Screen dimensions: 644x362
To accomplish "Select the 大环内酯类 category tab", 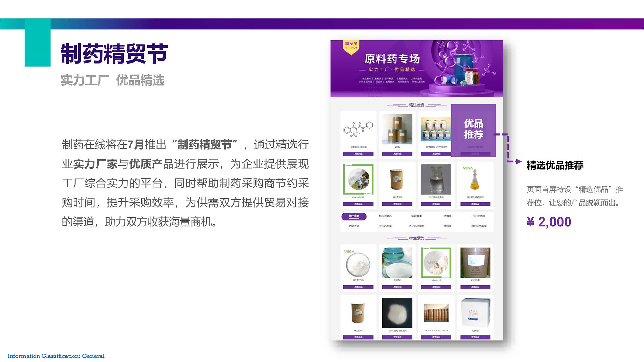I will point(385,226).
